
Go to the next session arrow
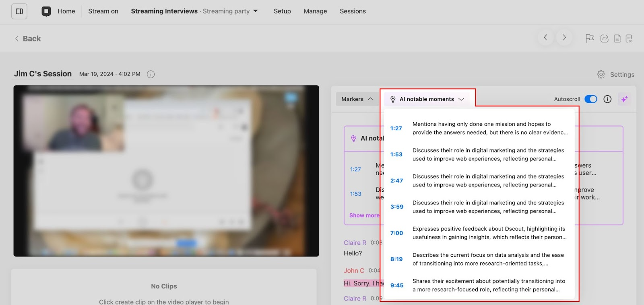click(564, 37)
